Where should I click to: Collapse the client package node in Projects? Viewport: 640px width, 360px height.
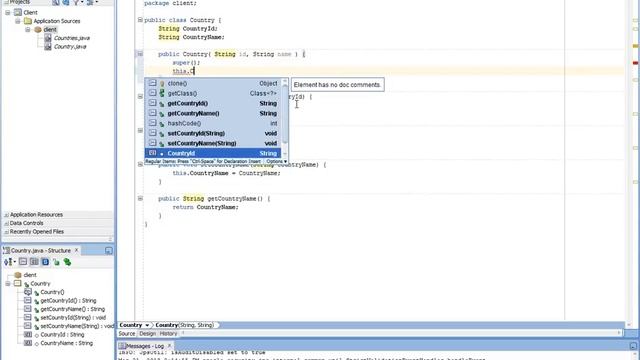pos(28,30)
